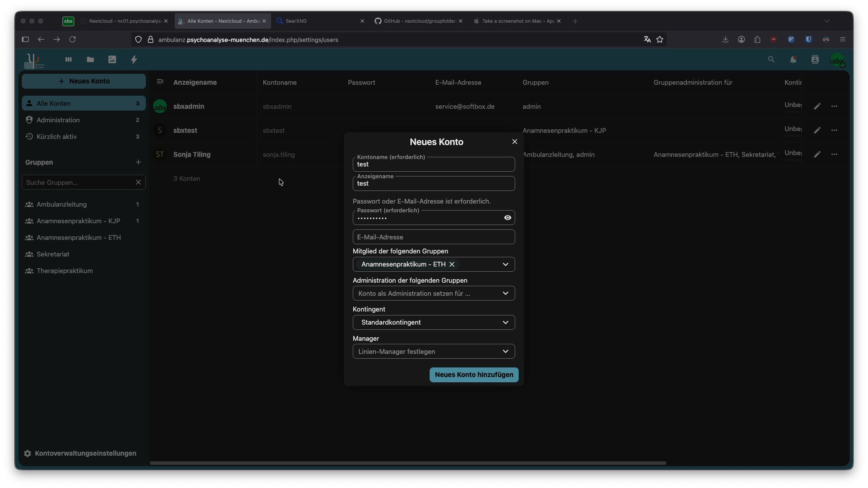This screenshot has height=488, width=868.
Task: Click the edit pencil for sbxadmin row
Action: click(817, 106)
